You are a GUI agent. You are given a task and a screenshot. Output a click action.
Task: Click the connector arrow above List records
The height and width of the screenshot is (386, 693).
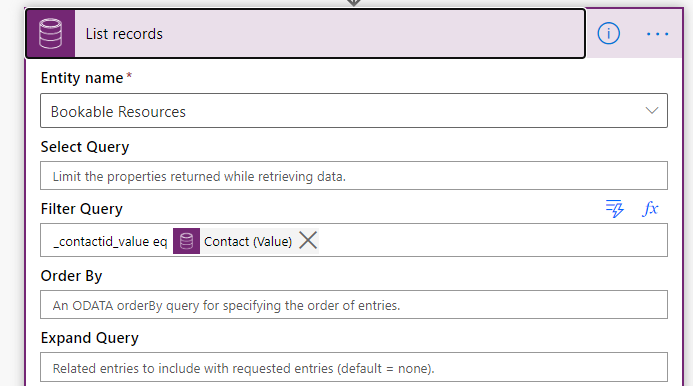(x=354, y=3)
